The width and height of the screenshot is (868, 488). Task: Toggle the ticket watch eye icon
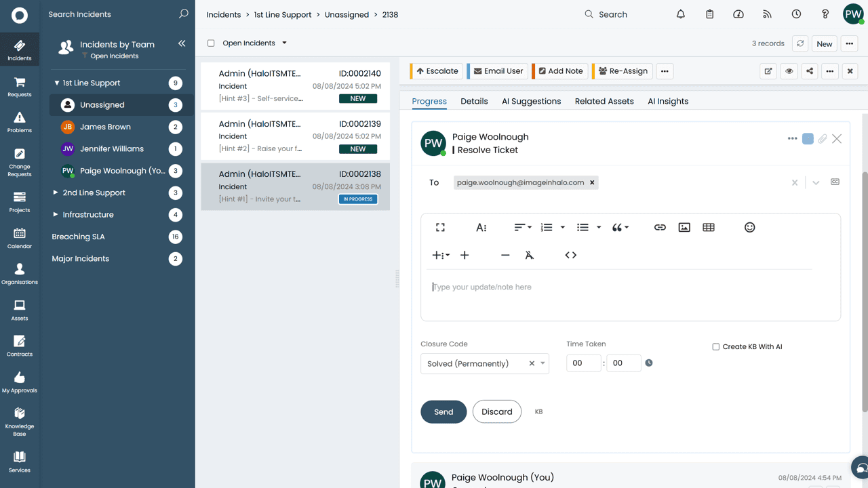tap(789, 71)
